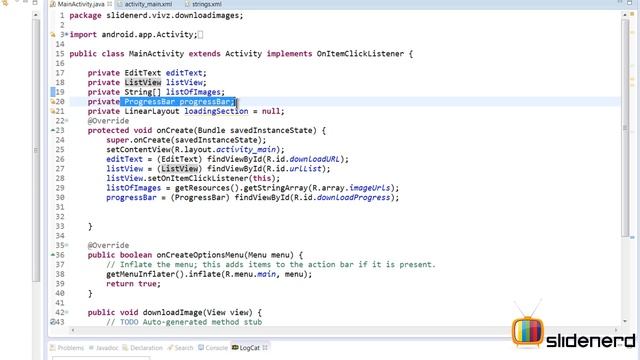
Task: Click the override indicator on line 36
Action: pyautogui.click(x=53, y=255)
